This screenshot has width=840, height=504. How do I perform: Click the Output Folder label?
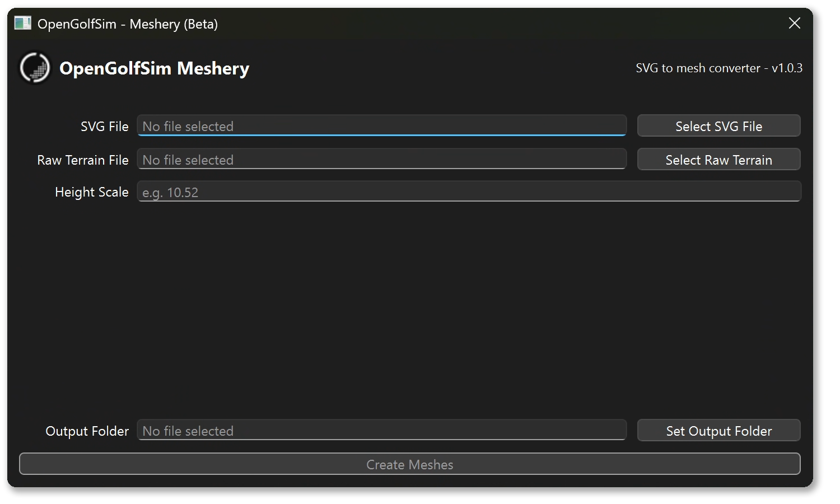pyautogui.click(x=87, y=431)
